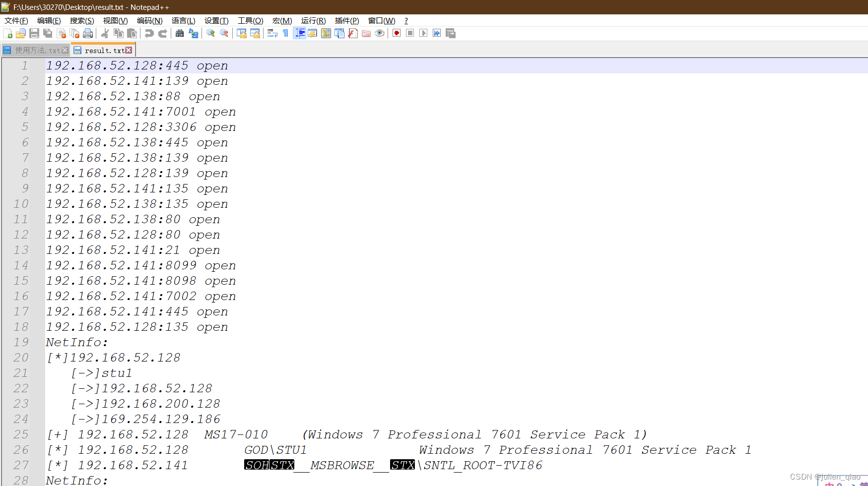Toggle synchronize vertical scrolling icon
The image size is (868, 486).
242,33
